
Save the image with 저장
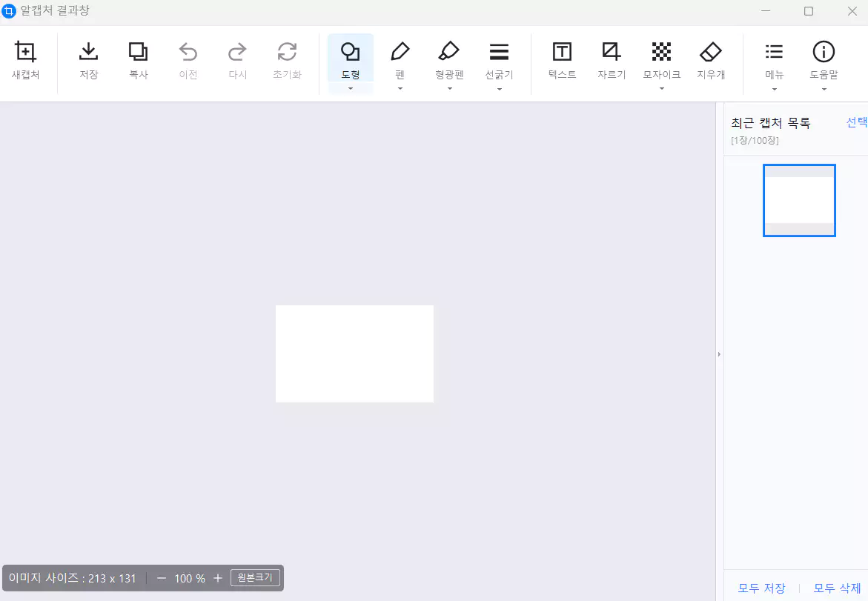88,60
